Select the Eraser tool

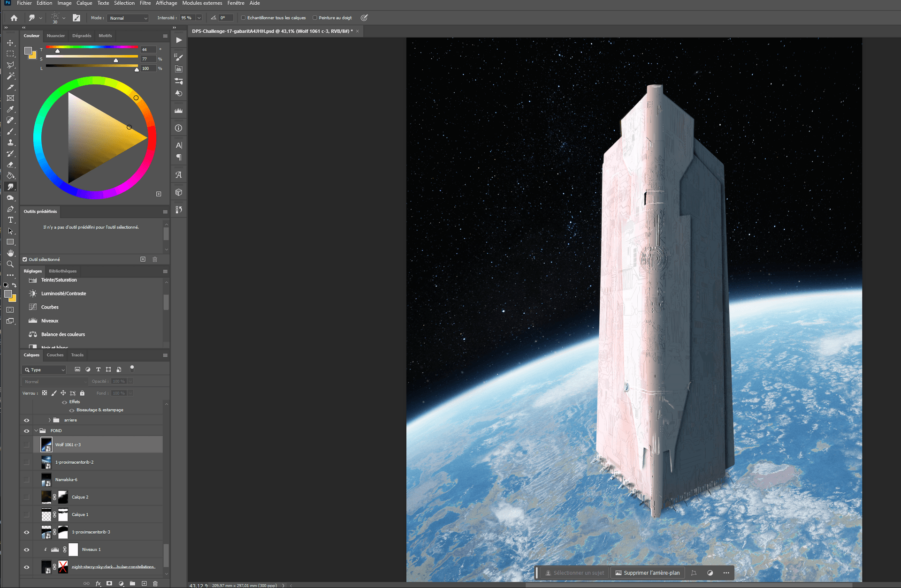pyautogui.click(x=10, y=165)
